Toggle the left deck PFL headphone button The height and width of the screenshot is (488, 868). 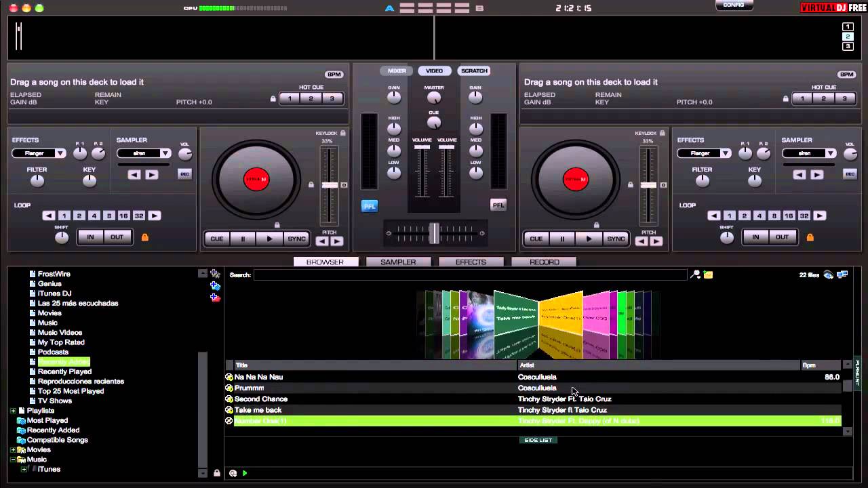(370, 205)
